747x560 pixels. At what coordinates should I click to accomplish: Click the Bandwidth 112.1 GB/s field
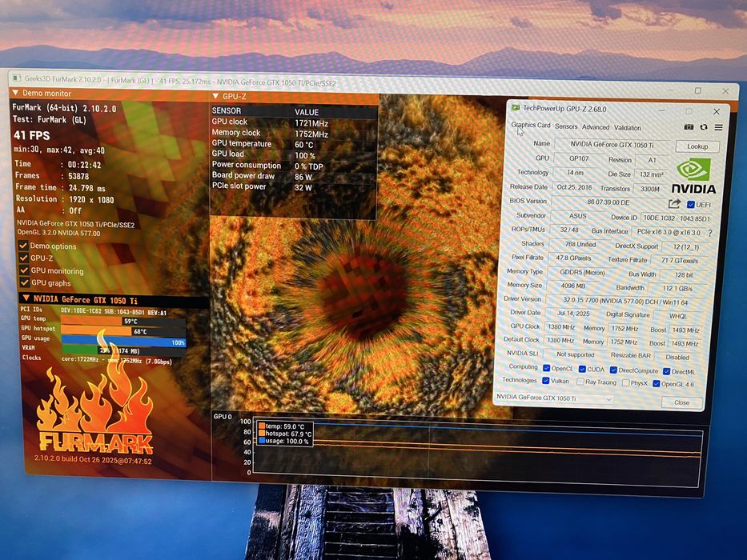(x=677, y=289)
